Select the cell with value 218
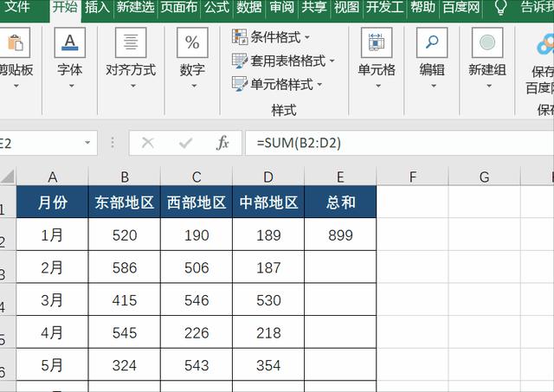 coord(268,332)
